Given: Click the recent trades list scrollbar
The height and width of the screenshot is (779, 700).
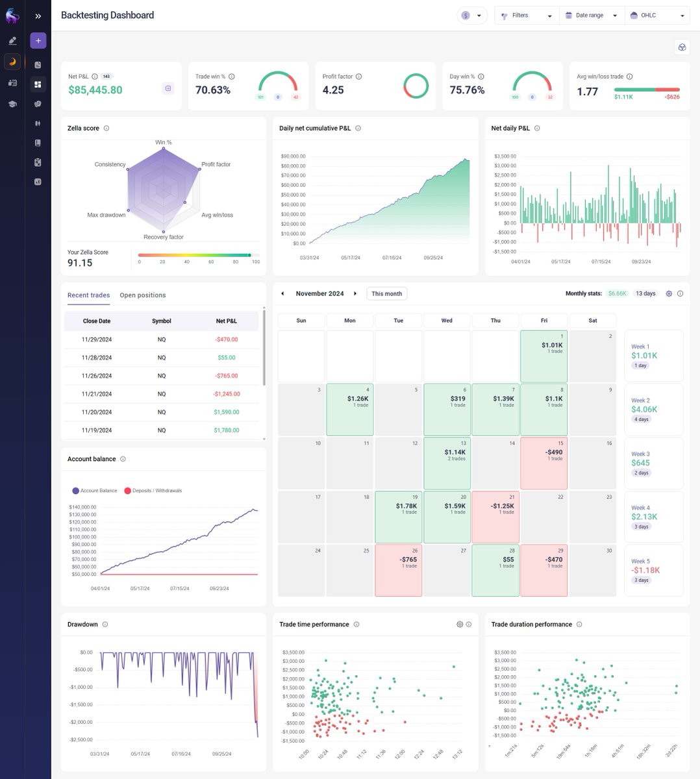Looking at the screenshot, I should 264,347.
